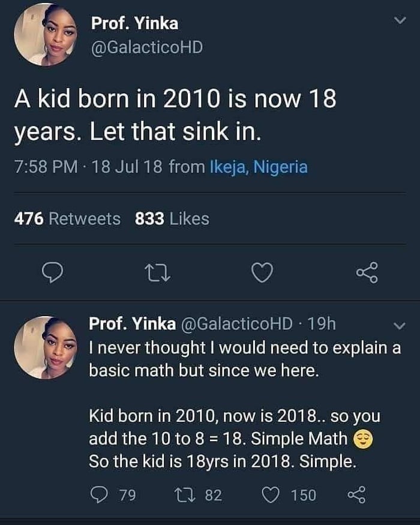This screenshot has width=420, height=525.
Task: Retweet the main tweet
Action: coord(158,273)
